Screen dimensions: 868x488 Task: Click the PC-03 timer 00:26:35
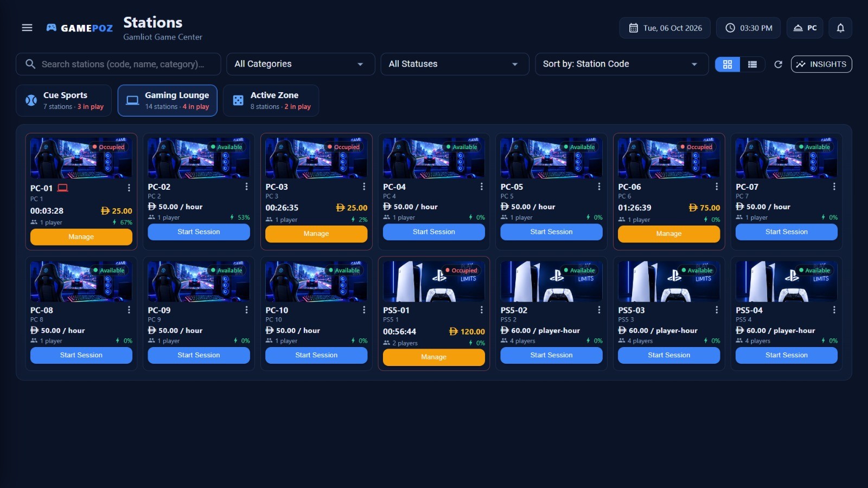tap(282, 208)
